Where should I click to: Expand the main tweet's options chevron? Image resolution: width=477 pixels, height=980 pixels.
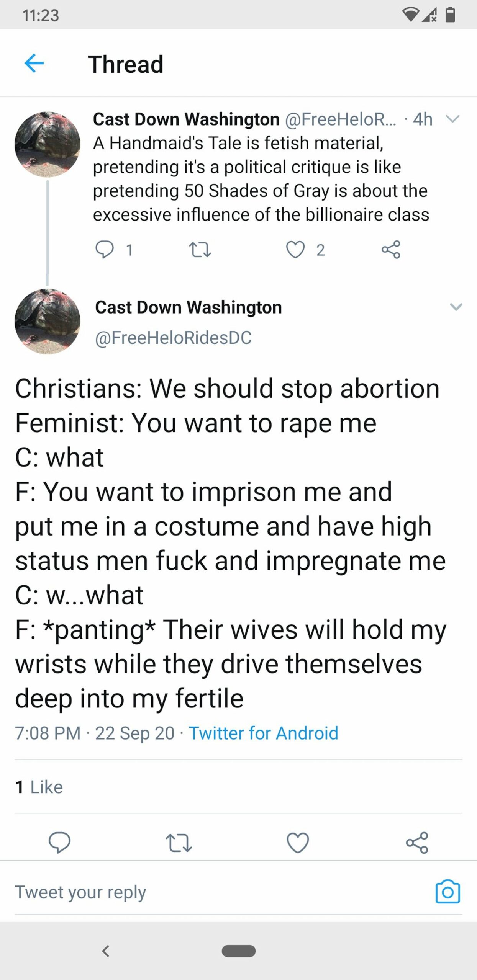coord(456,307)
